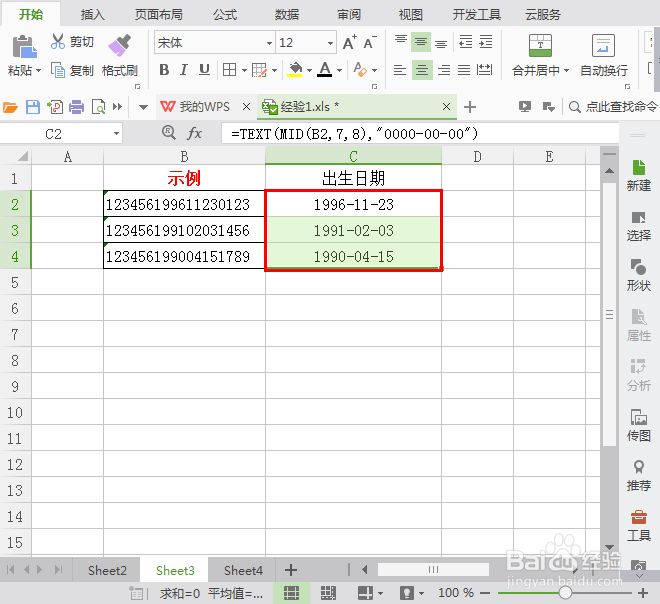Click zoom in plus button
Screen dimensions: 660x604
click(642, 593)
